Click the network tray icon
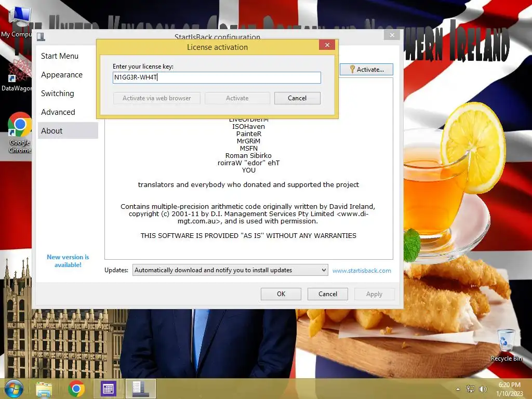 [x=471, y=389]
